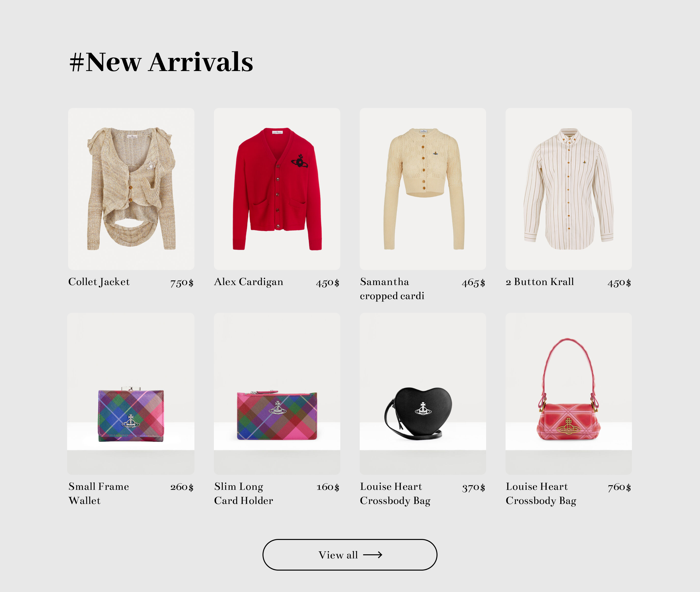Image resolution: width=700 pixels, height=592 pixels.
Task: Select the plaid Small Frame Wallet image
Action: click(131, 394)
